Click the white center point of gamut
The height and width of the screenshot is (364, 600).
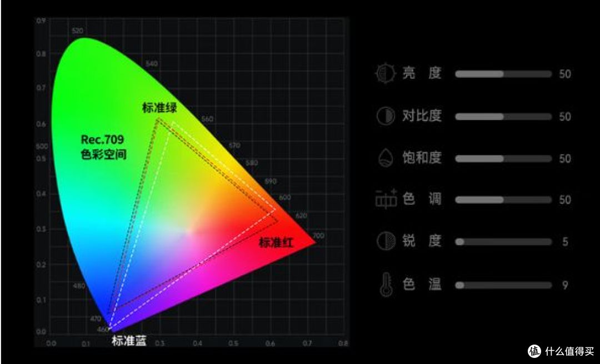[x=189, y=231]
